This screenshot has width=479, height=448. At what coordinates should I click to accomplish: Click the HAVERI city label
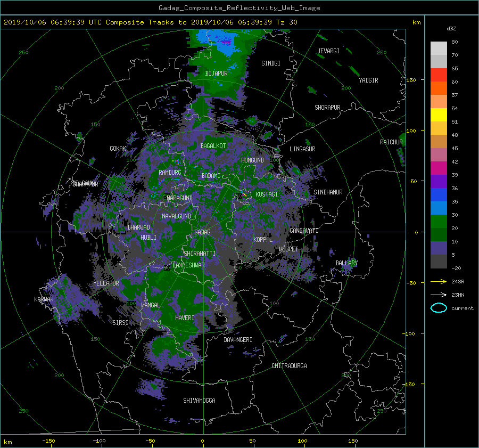185,318
